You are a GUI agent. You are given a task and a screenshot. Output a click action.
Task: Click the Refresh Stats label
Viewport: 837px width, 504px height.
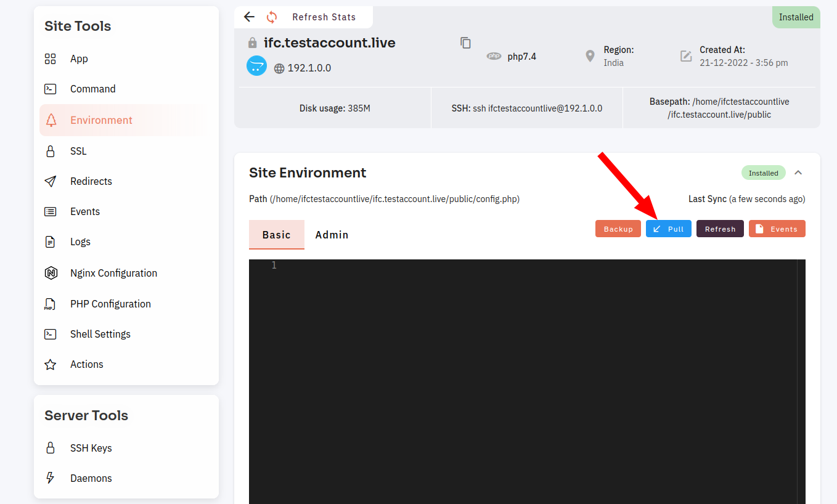(x=324, y=17)
